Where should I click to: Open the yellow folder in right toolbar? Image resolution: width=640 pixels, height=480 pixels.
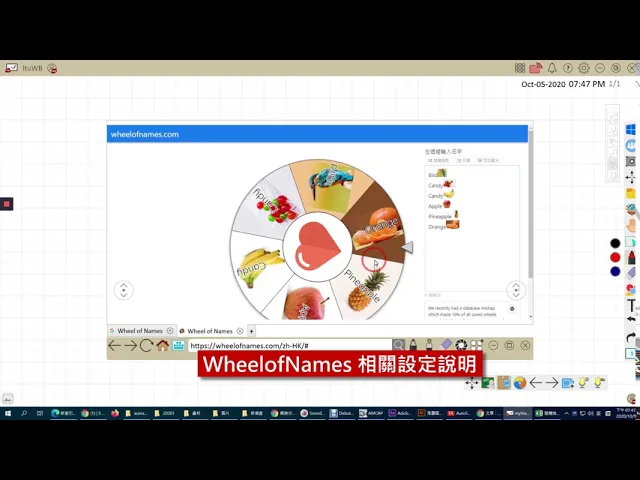click(x=632, y=193)
